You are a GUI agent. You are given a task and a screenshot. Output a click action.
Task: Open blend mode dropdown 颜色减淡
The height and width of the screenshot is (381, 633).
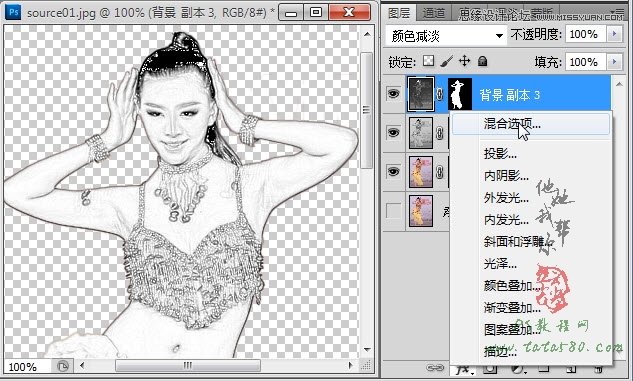click(x=446, y=36)
